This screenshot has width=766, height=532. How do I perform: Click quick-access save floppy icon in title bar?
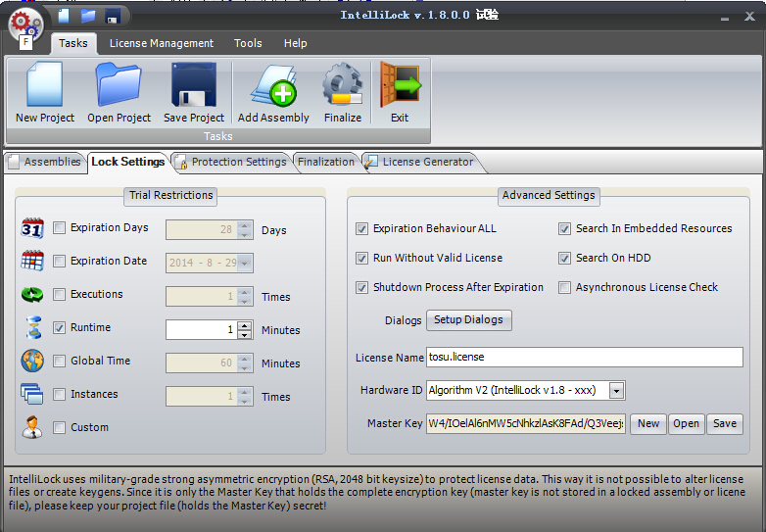click(x=113, y=16)
